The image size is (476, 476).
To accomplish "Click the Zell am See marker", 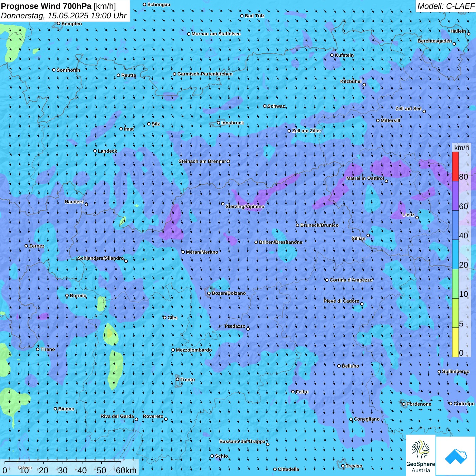I will coord(424,111).
